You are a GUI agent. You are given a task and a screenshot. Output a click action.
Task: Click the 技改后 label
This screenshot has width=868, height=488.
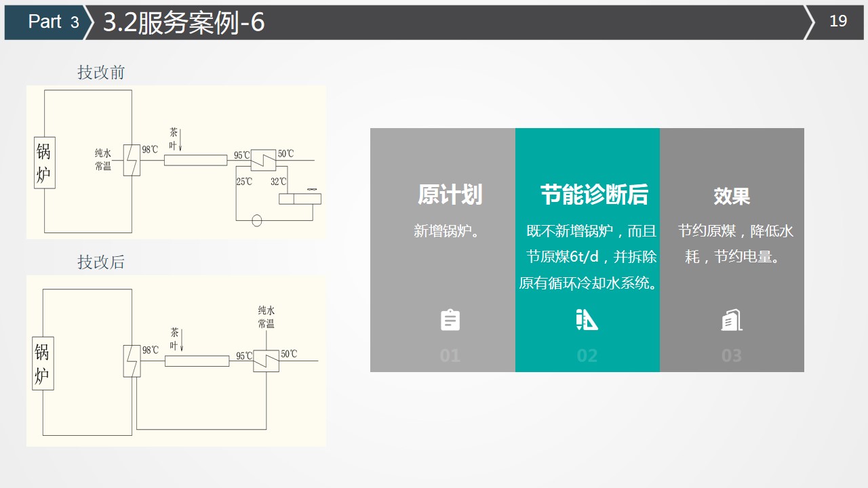point(101,262)
